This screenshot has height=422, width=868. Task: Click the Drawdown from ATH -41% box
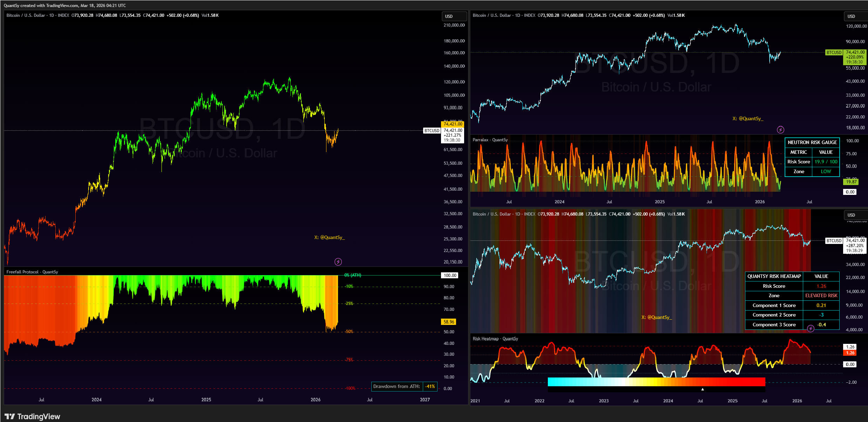click(404, 387)
